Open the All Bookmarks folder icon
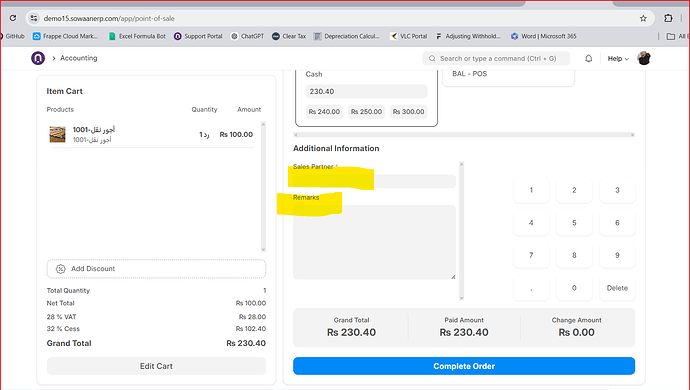This screenshot has width=690, height=390. [671, 36]
